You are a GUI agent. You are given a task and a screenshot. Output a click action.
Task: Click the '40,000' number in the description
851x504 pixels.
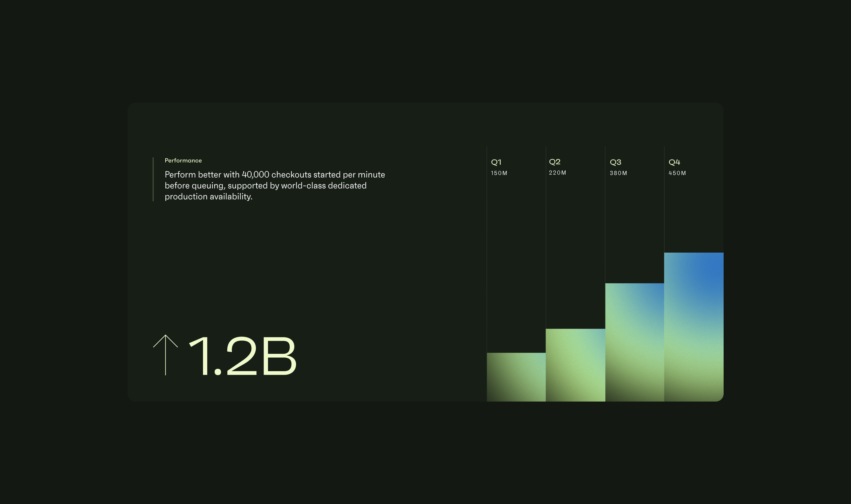[x=255, y=174]
